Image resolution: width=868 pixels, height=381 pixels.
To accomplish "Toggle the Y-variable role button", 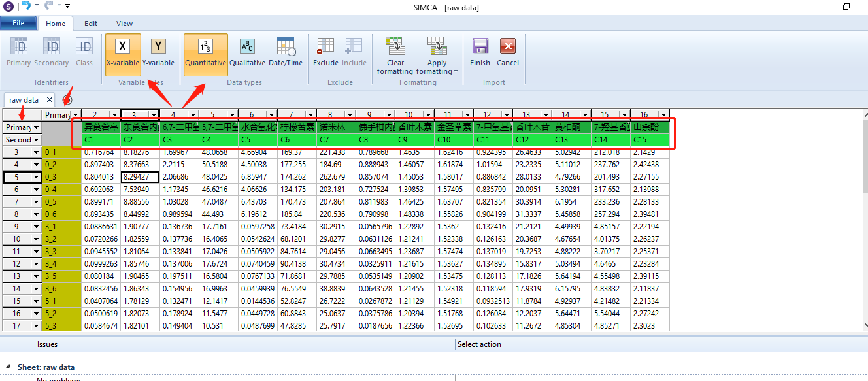I will [158, 52].
